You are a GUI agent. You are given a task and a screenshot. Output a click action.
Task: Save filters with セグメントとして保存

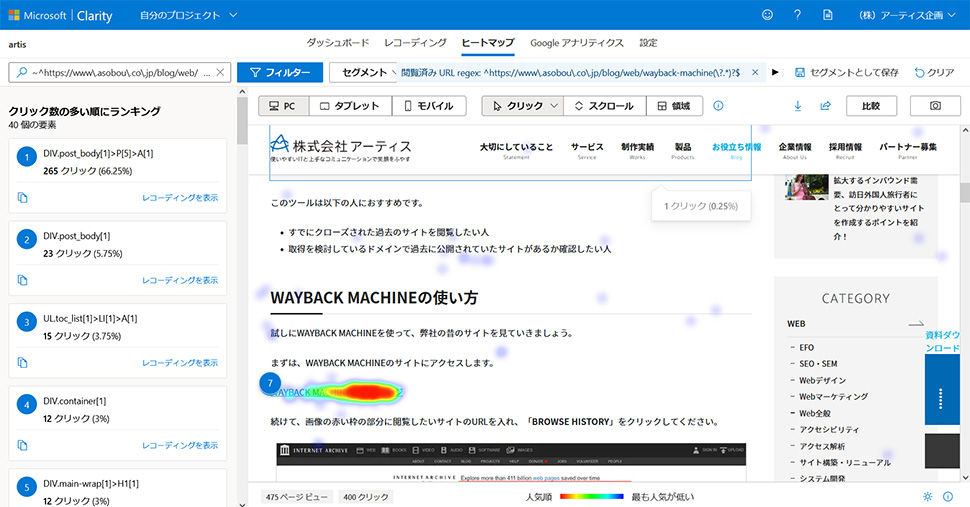[846, 72]
